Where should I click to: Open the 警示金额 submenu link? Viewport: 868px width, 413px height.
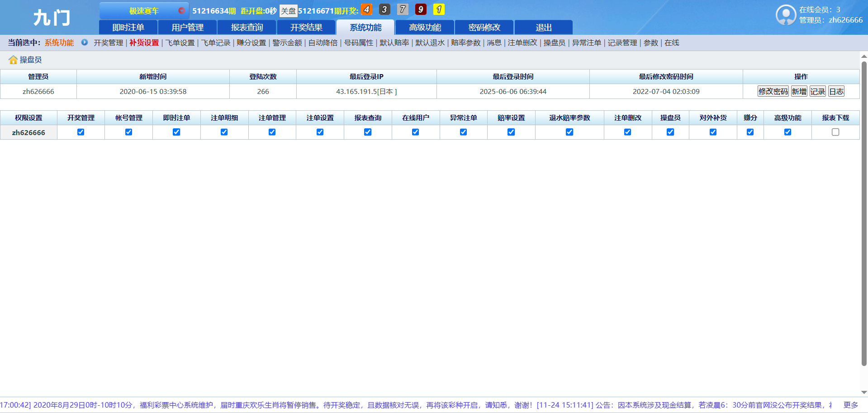287,42
